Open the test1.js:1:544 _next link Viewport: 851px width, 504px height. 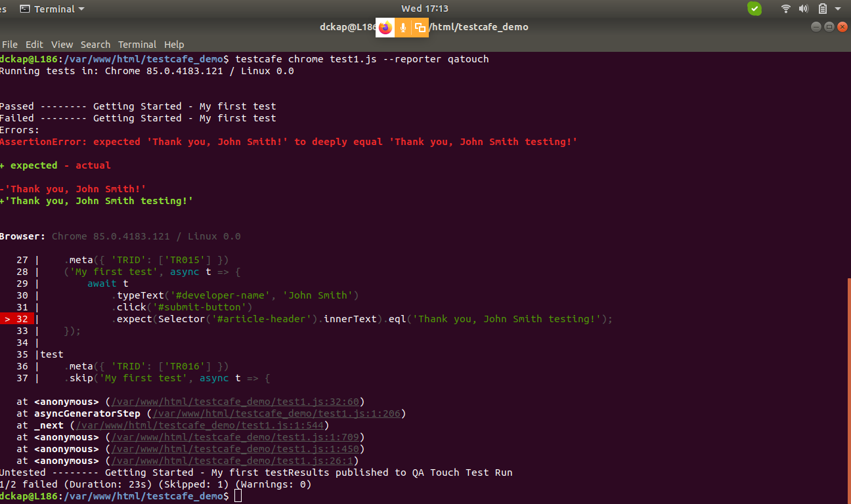[x=199, y=425]
